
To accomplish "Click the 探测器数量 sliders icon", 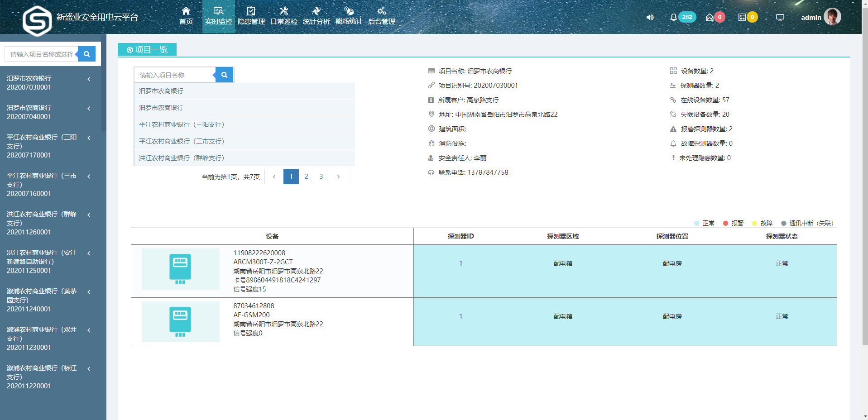I will click(673, 86).
